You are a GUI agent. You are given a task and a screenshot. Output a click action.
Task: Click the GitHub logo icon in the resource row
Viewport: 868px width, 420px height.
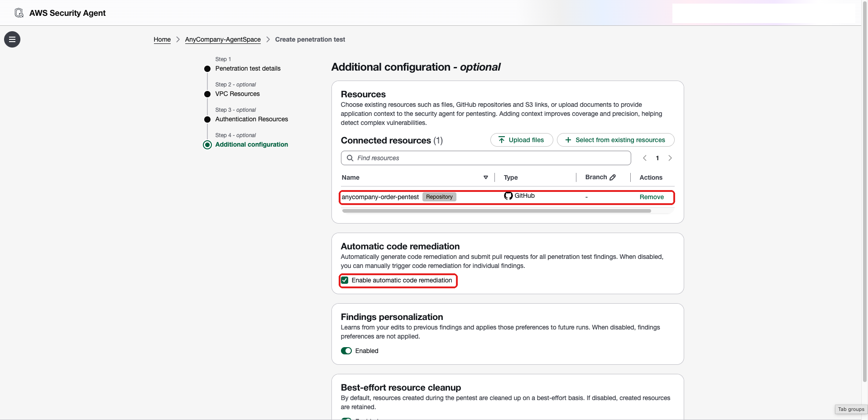508,196
